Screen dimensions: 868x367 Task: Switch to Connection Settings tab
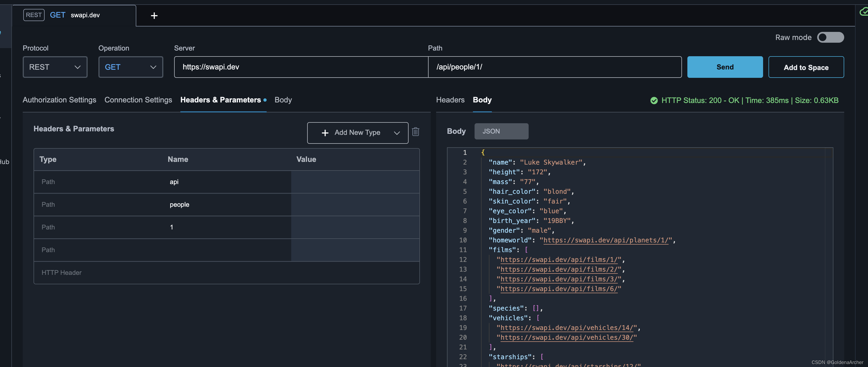pos(138,100)
